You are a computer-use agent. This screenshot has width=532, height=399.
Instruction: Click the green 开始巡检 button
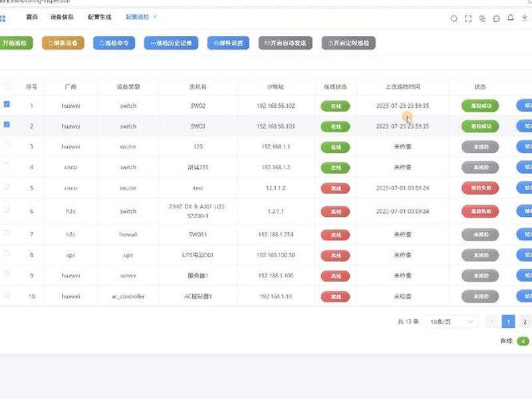[x=15, y=43]
